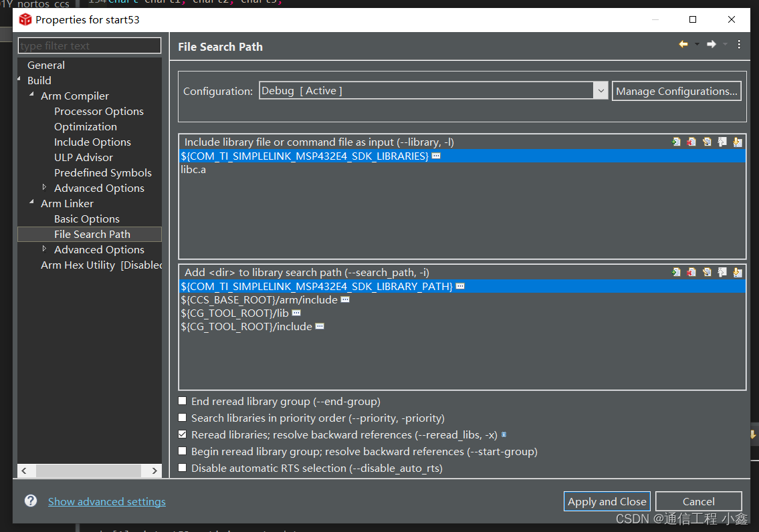Screen dimensions: 759x532
Task: Edit the selected library search path entry
Action: 707,272
